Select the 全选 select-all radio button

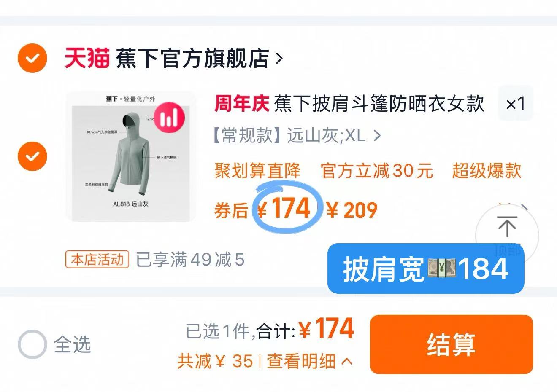pos(32,344)
